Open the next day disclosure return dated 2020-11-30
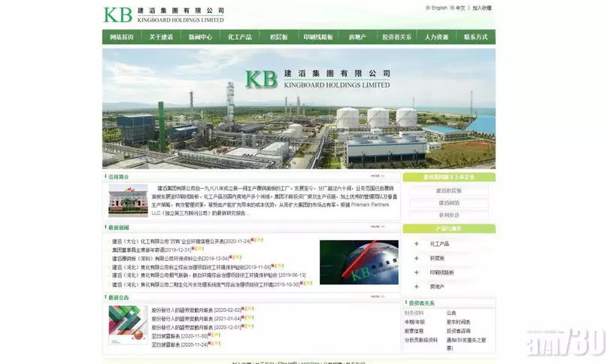Image resolution: width=607 pixels, height=364 pixels. pos(180,335)
